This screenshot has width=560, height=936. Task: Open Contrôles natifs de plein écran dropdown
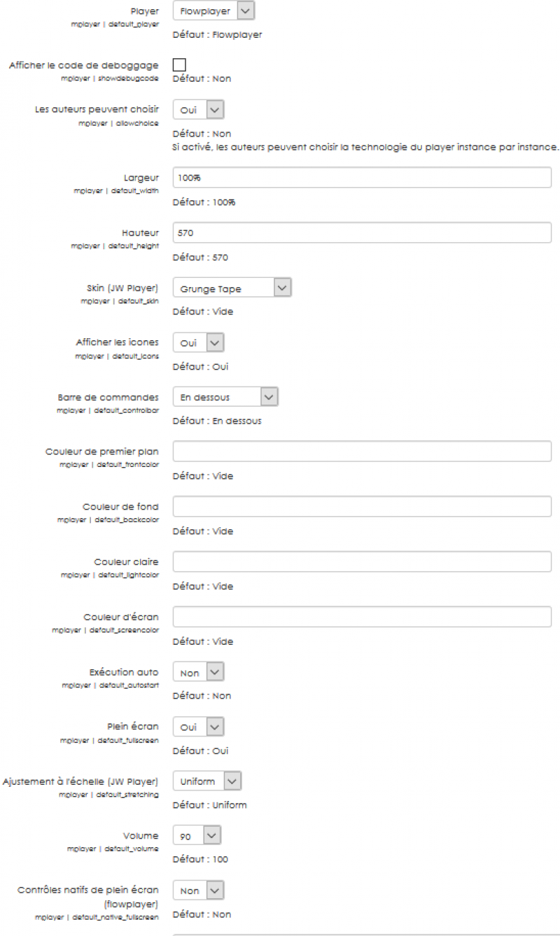pyautogui.click(x=198, y=890)
